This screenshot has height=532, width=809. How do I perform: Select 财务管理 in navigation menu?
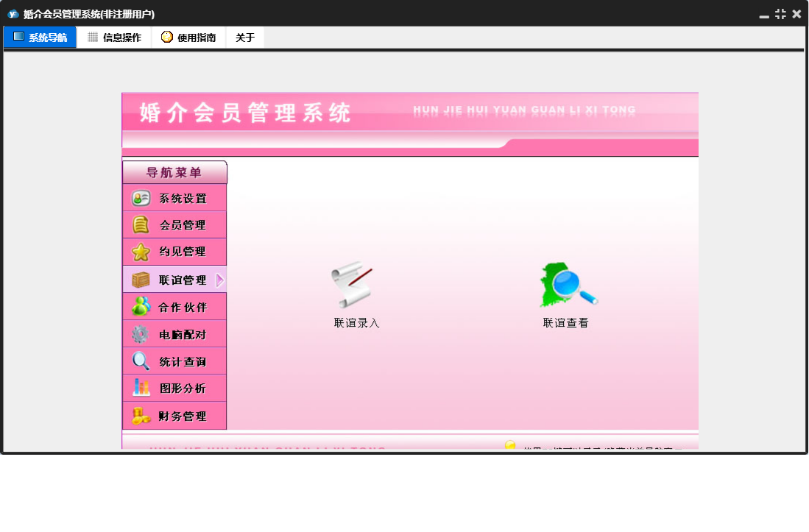click(174, 416)
